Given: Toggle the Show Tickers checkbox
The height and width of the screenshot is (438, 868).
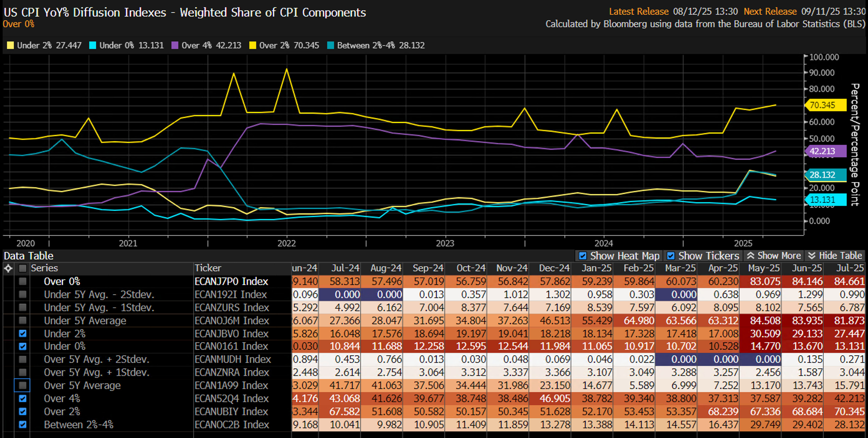Looking at the screenshot, I should (x=670, y=256).
